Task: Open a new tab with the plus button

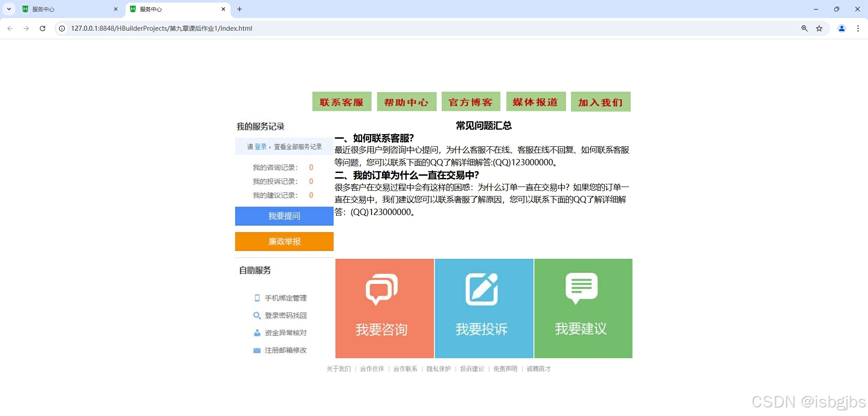Action: point(240,9)
